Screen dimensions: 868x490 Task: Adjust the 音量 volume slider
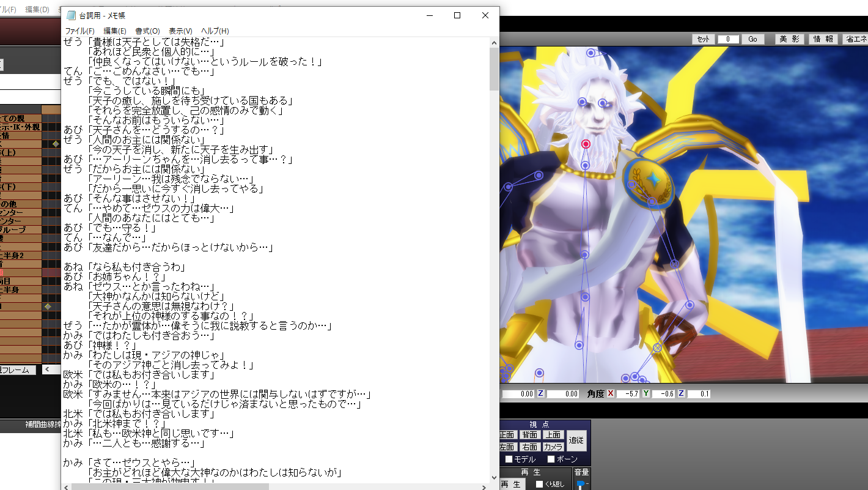(580, 484)
